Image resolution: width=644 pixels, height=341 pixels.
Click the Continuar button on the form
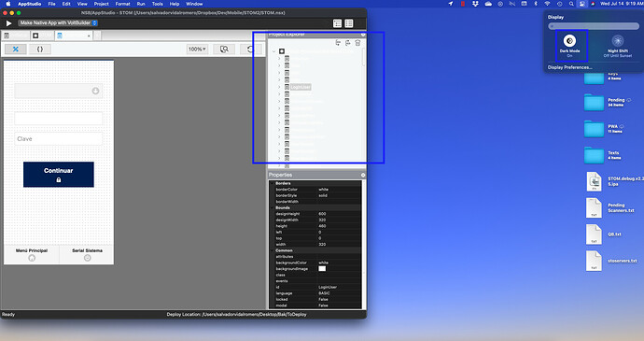(58, 175)
